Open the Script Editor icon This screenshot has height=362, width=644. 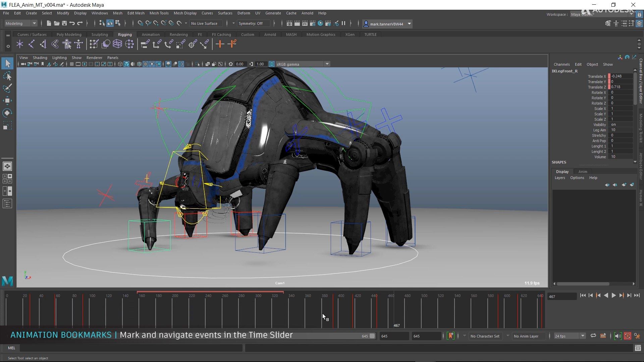pyautogui.click(x=638, y=348)
